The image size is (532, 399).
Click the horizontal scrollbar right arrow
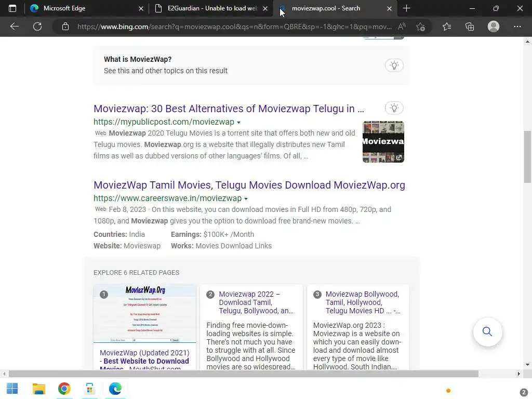coord(519,374)
